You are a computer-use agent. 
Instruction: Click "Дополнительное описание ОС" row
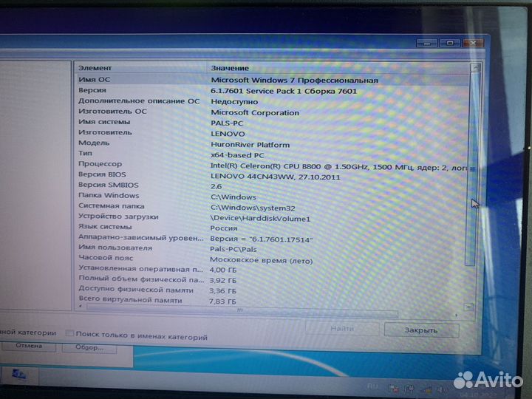click(x=273, y=101)
